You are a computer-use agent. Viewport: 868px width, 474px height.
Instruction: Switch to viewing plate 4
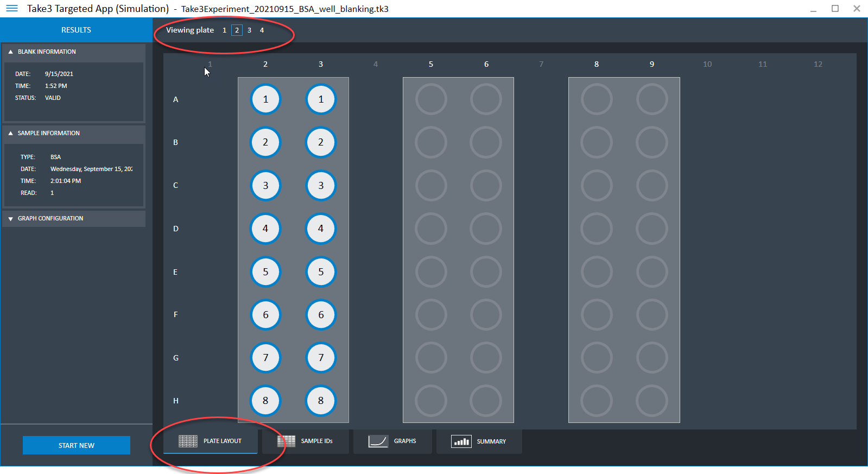pyautogui.click(x=262, y=30)
